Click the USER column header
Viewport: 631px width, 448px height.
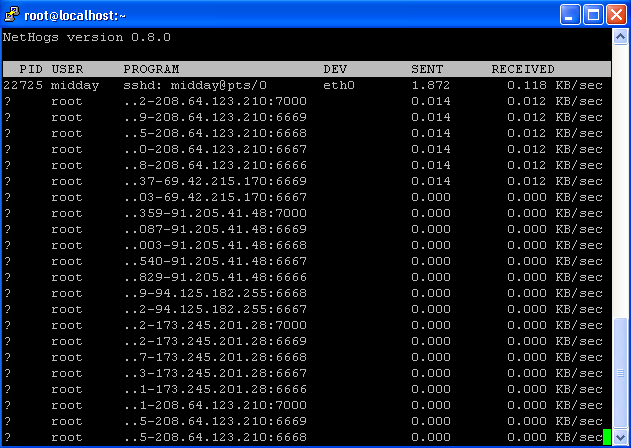coord(67,69)
